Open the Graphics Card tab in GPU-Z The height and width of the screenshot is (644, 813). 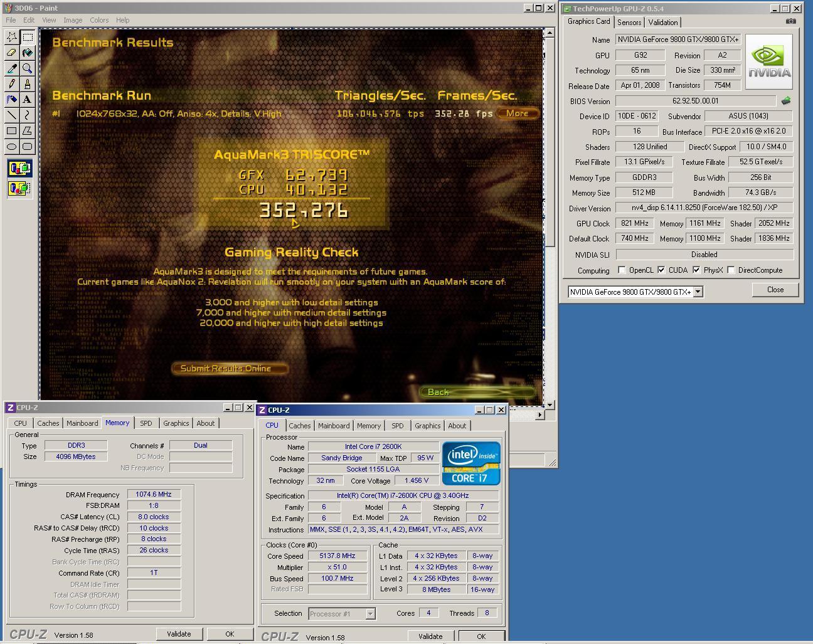coord(588,21)
